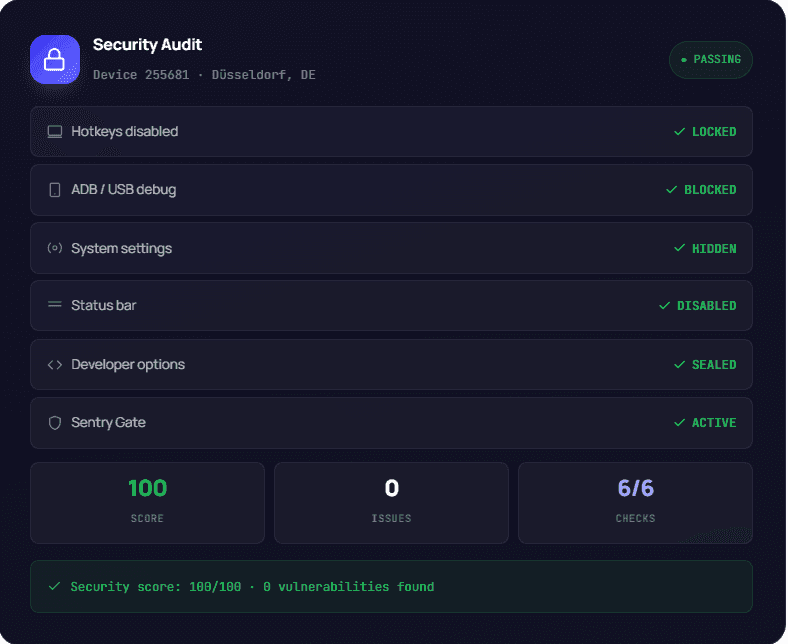The image size is (788, 644).
Task: Click the broadcast icon beside System settings
Action: (x=55, y=248)
